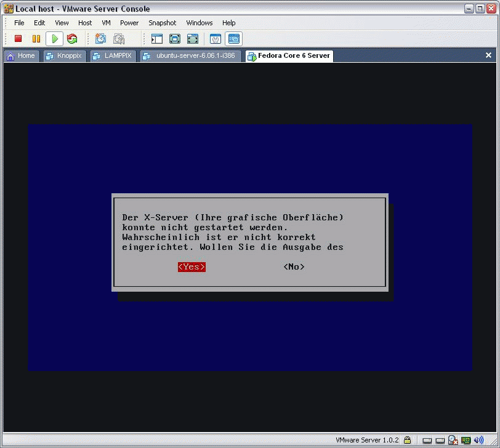This screenshot has height=448, width=500.
Task: Close the VMware Server Console window
Action: pyautogui.click(x=491, y=9)
